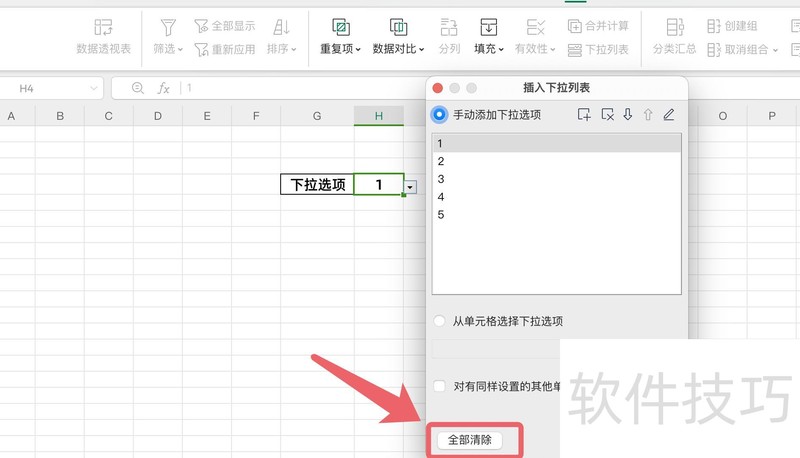Click the 分类汇总 subtotal icon
Screen dimensions: 800x458
pyautogui.click(x=674, y=28)
